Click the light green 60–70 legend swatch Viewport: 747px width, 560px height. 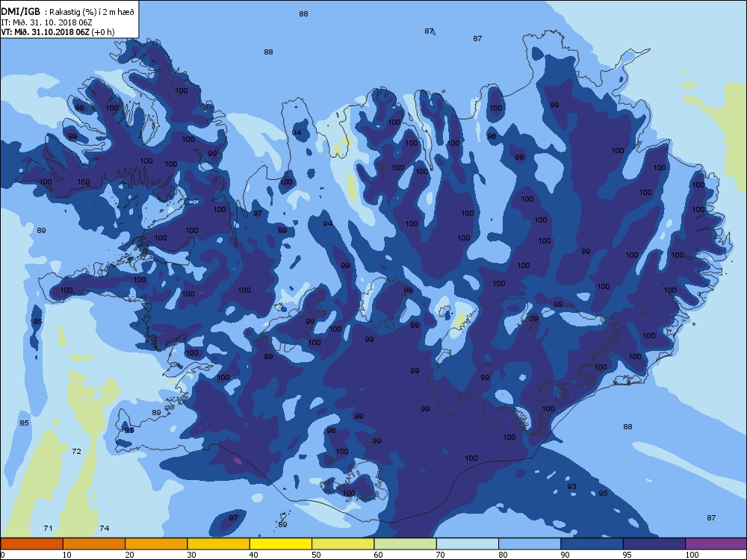pyautogui.click(x=406, y=544)
